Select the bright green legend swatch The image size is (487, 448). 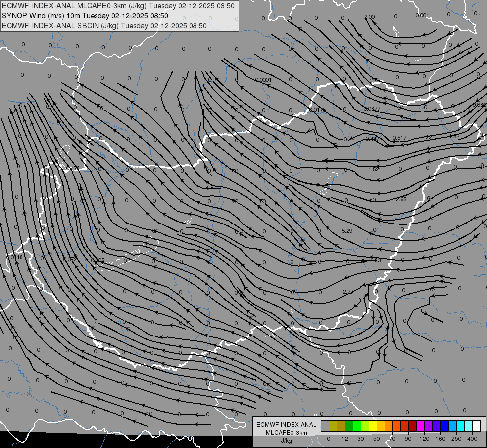(357, 426)
